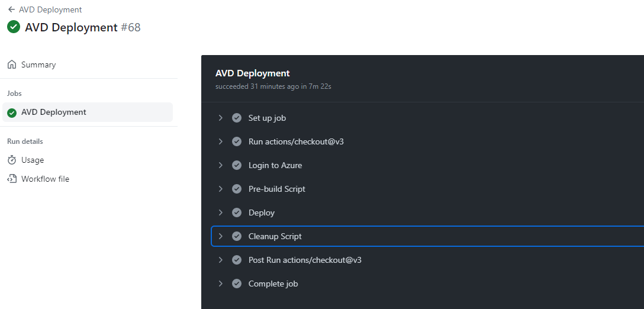Expand the Pre-build Script step chevron
Image resolution: width=644 pixels, height=309 pixels.
221,189
